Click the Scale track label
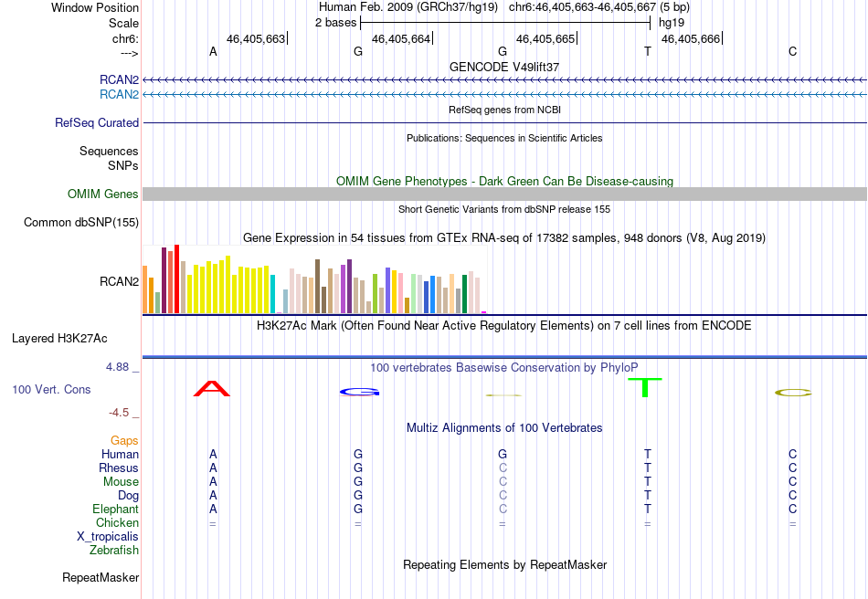The height and width of the screenshot is (599, 868). 123,23
